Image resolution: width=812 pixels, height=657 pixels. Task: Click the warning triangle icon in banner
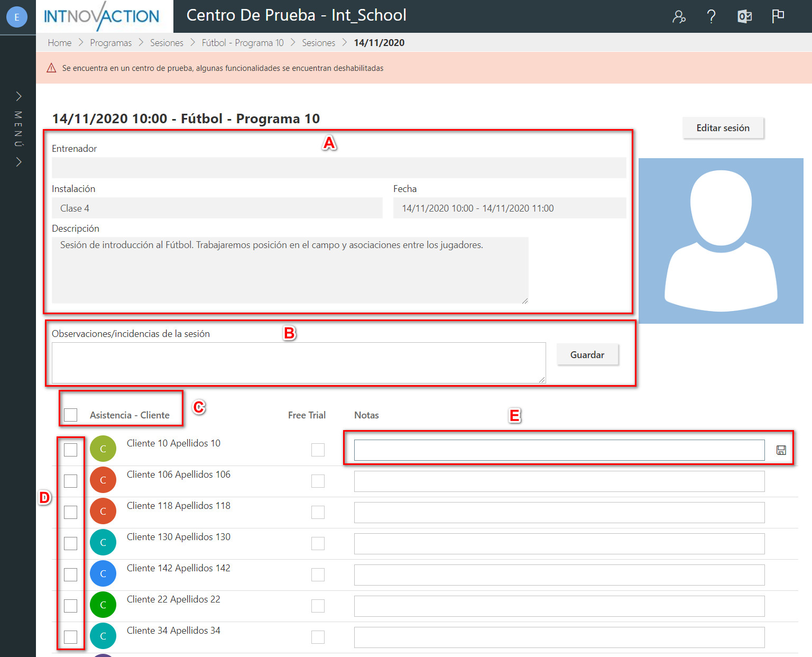pos(51,68)
